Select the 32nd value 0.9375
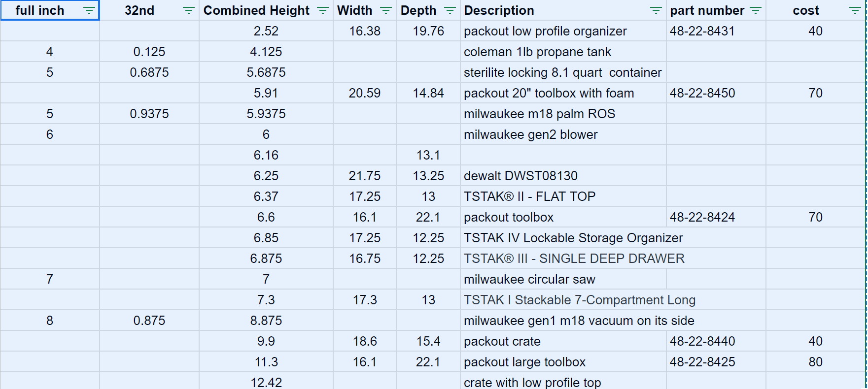868x389 pixels. (149, 114)
